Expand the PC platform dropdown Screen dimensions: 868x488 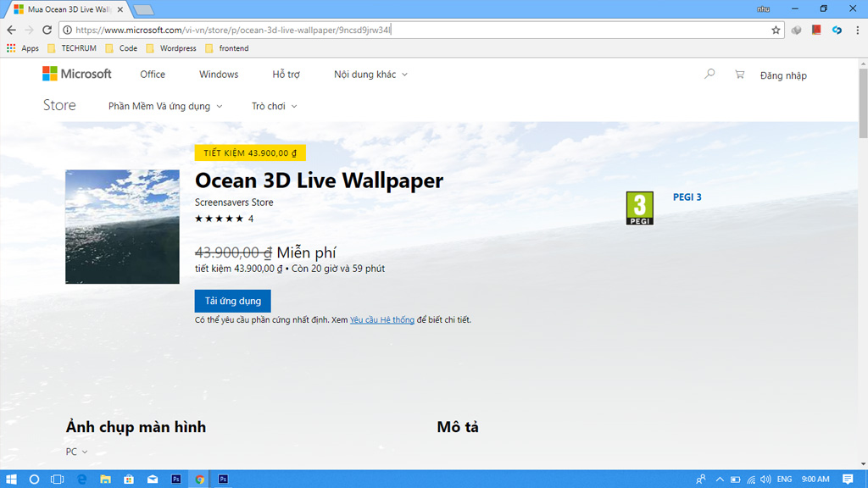click(76, 452)
